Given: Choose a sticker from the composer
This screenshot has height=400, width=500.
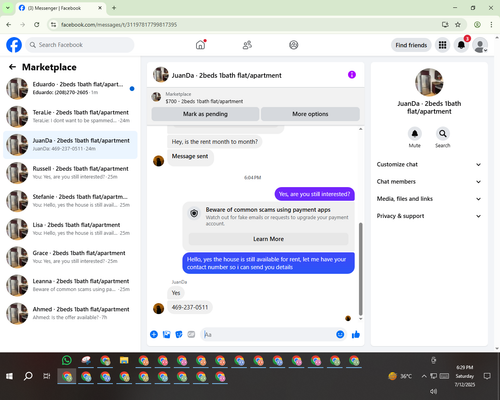Looking at the screenshot, I should [x=179, y=334].
